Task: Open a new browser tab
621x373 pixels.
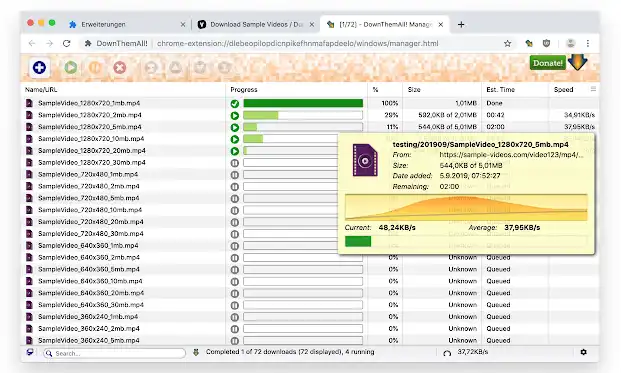Action: tap(461, 25)
